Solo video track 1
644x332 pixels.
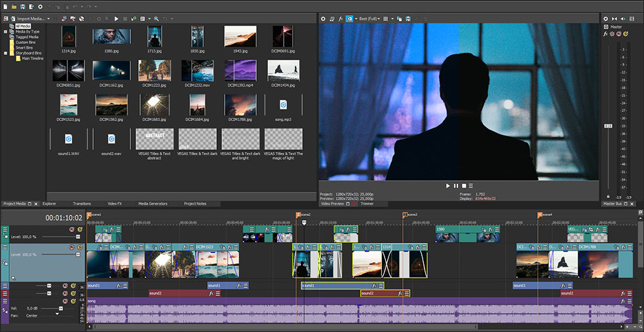click(x=80, y=229)
